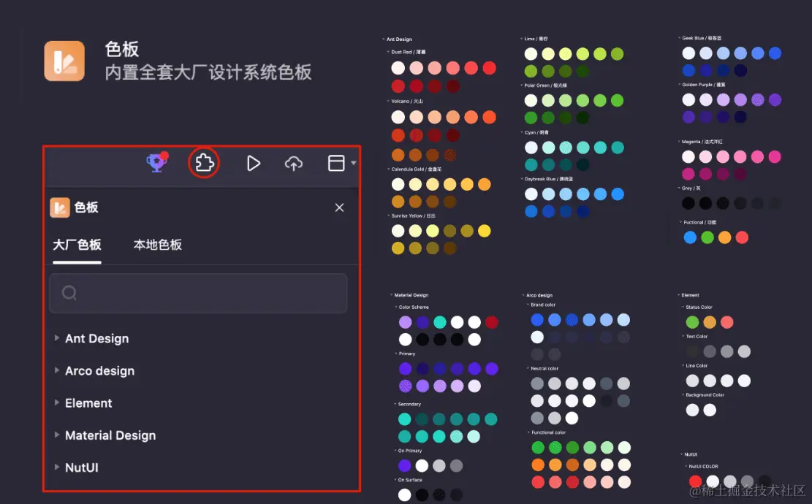
Task: Click the panel layout icon in toolbar
Action: click(336, 163)
